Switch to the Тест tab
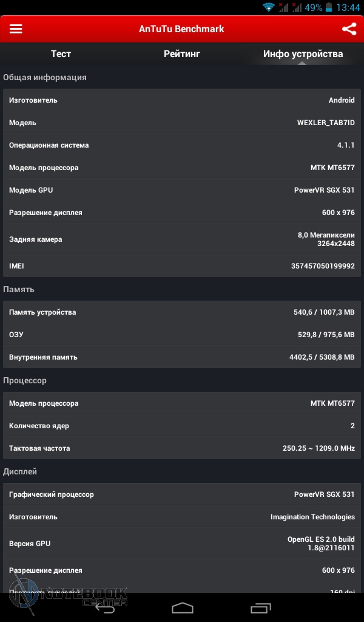This screenshot has height=622, width=364. (61, 54)
